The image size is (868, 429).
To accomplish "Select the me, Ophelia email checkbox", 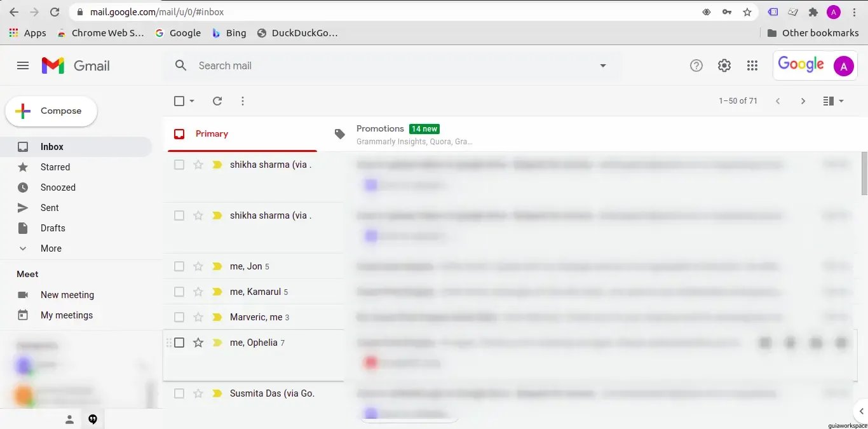I will 179,343.
